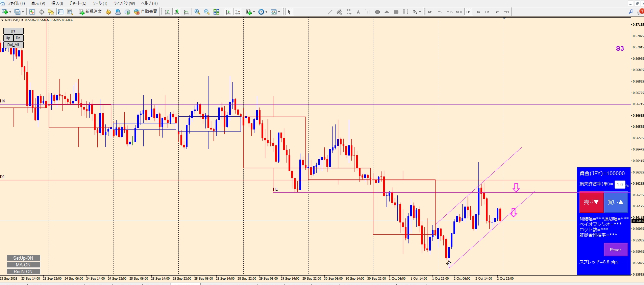The width and height of the screenshot is (644, 285).
Task: Click the MA-ON chart button
Action: [23, 265]
